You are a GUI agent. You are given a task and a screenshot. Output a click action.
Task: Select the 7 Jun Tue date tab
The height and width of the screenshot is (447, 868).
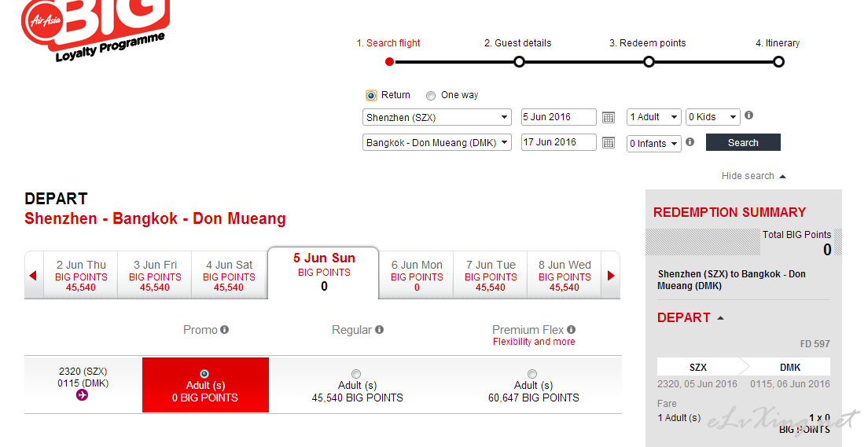[491, 276]
